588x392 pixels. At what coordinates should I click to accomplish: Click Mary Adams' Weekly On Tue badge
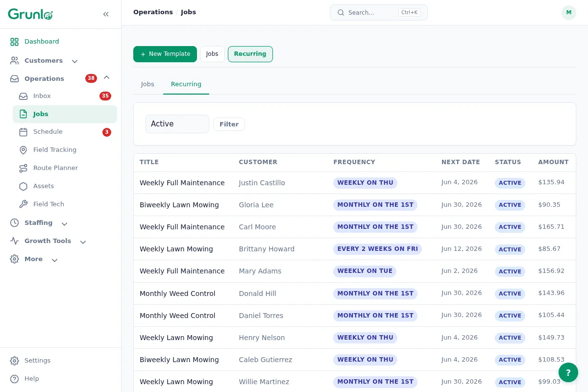(365, 271)
